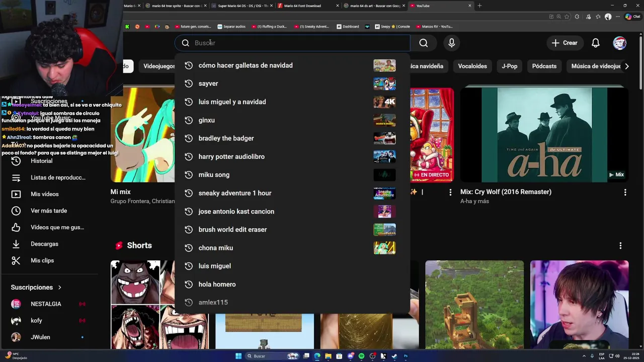
Task: Open the account avatar menu
Action: click(620, 43)
